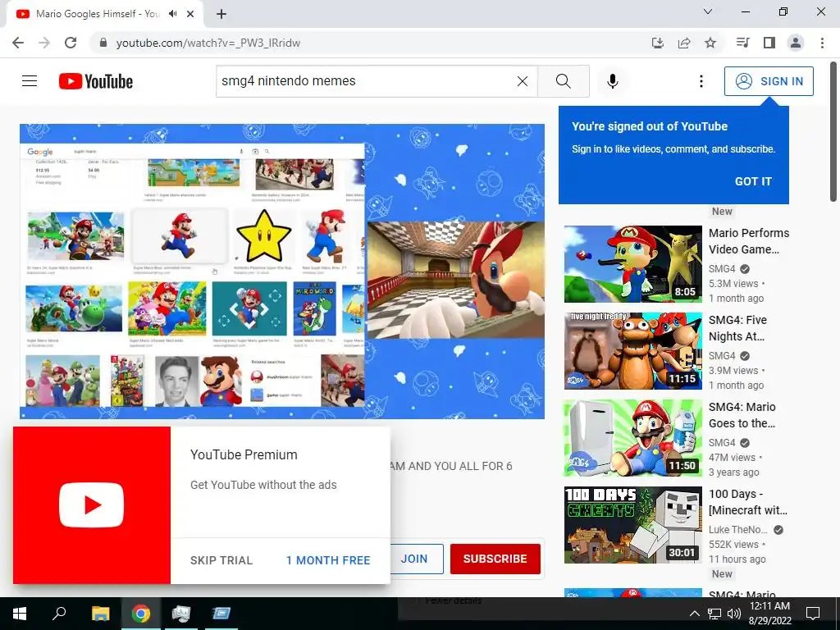
Task: Open title 'SMG4: Five Nights At...'
Action: [737, 328]
